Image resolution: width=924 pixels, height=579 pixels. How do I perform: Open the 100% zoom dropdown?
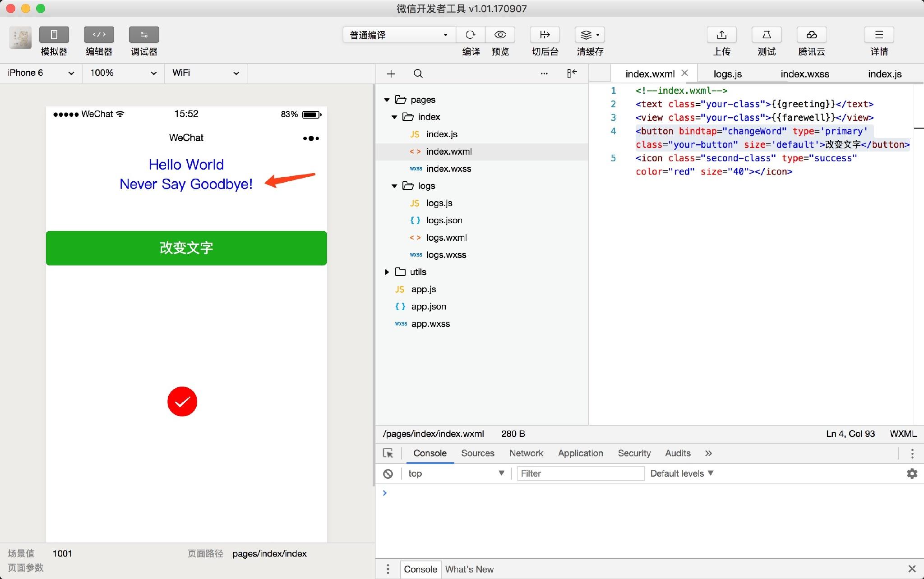coord(123,73)
